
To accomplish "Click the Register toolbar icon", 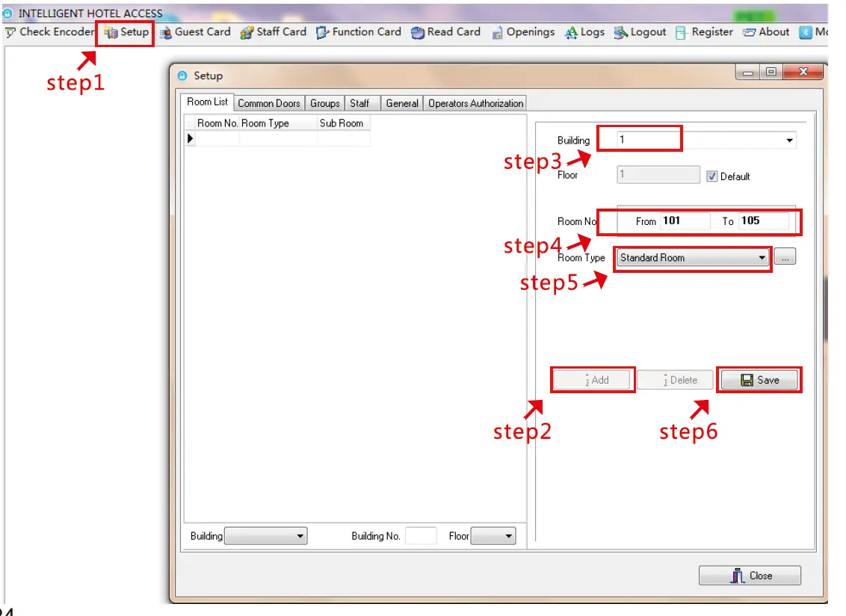I will click(x=682, y=33).
